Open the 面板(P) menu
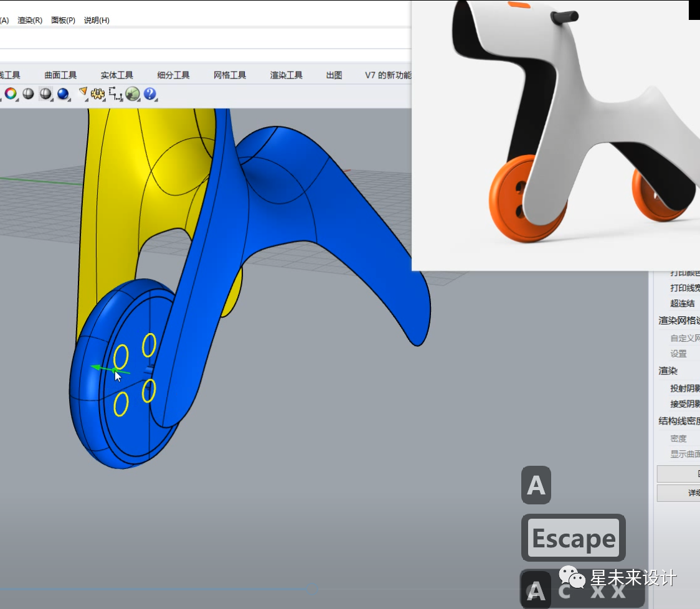 point(63,20)
